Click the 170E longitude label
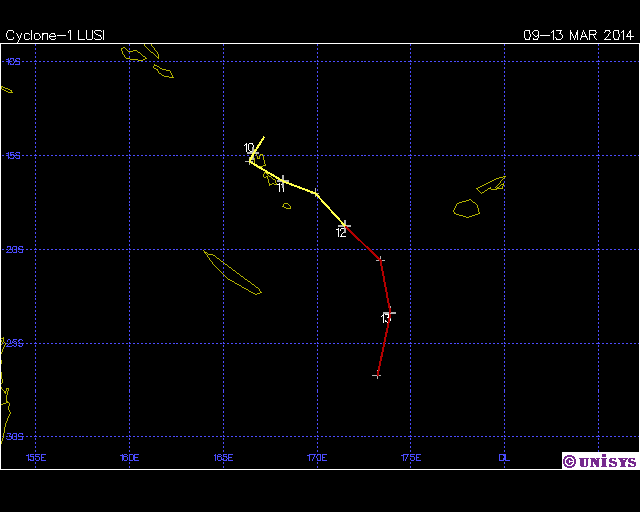 317,457
